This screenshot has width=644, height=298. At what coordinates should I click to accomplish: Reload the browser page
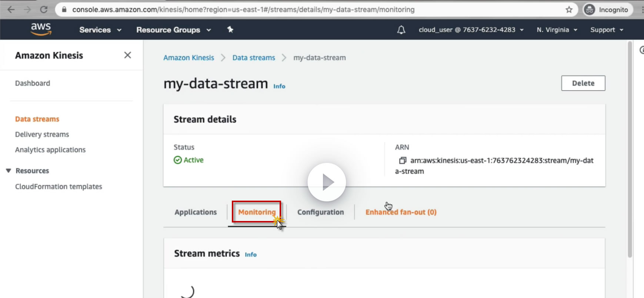(x=44, y=10)
